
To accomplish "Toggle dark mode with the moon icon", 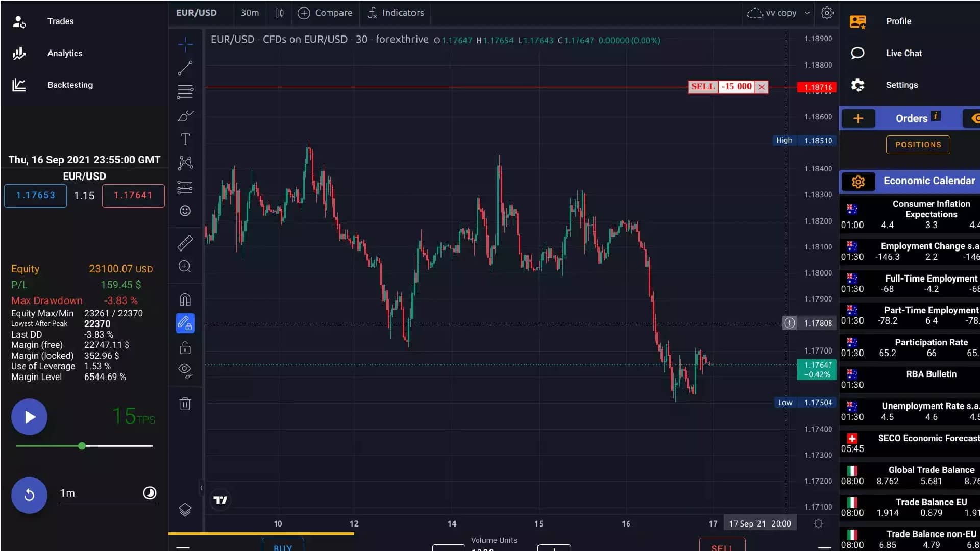I will click(150, 493).
